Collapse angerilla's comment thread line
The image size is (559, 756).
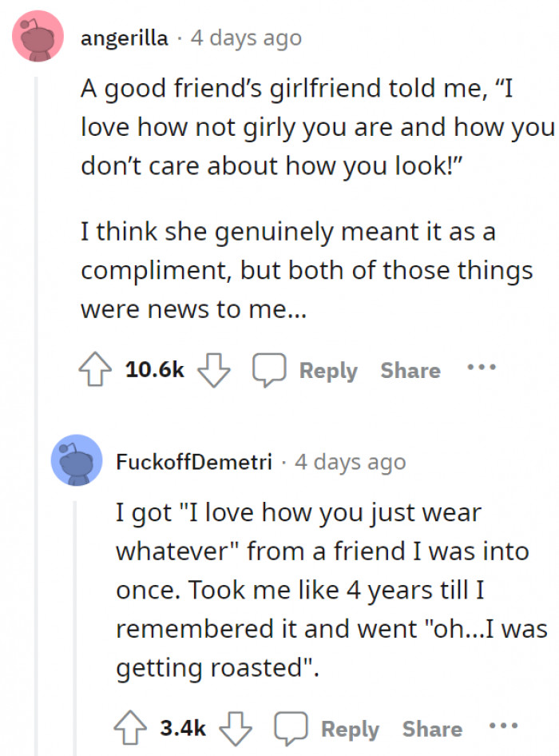(35, 400)
